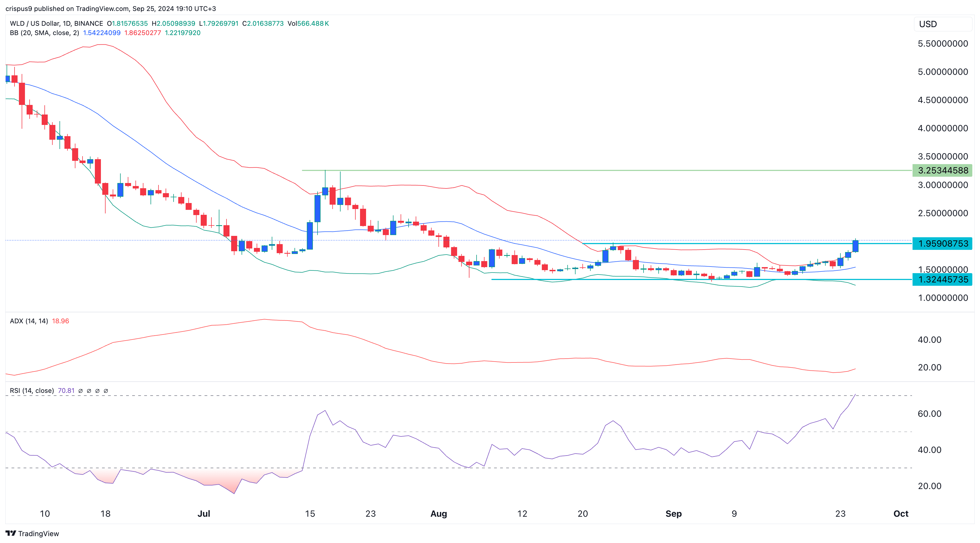Click the Jul label on time axis
The image size is (980, 543).
pyautogui.click(x=204, y=514)
